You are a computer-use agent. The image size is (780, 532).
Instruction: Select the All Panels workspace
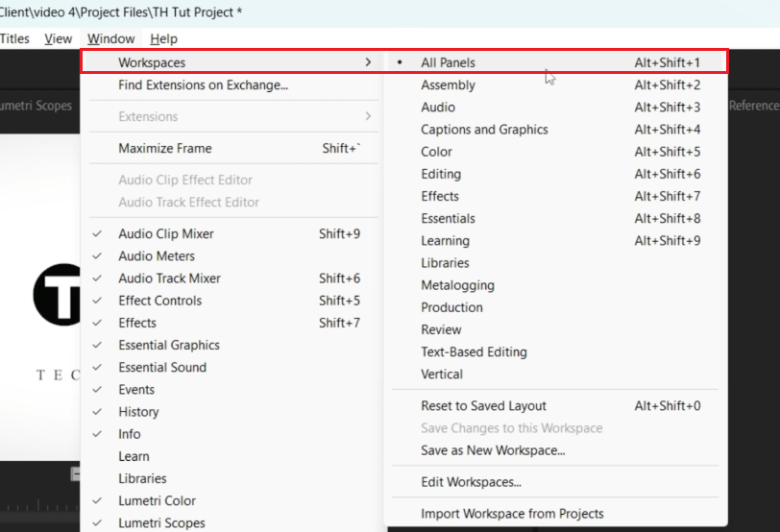pos(448,62)
